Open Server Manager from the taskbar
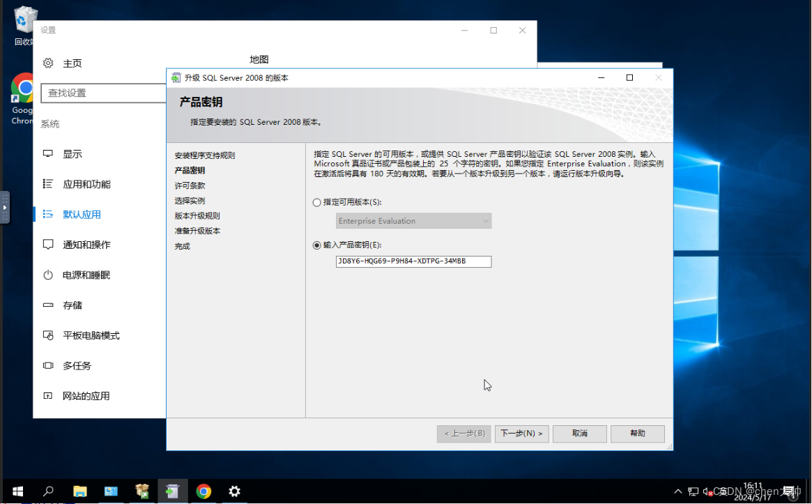This screenshot has height=504, width=812. [x=111, y=491]
